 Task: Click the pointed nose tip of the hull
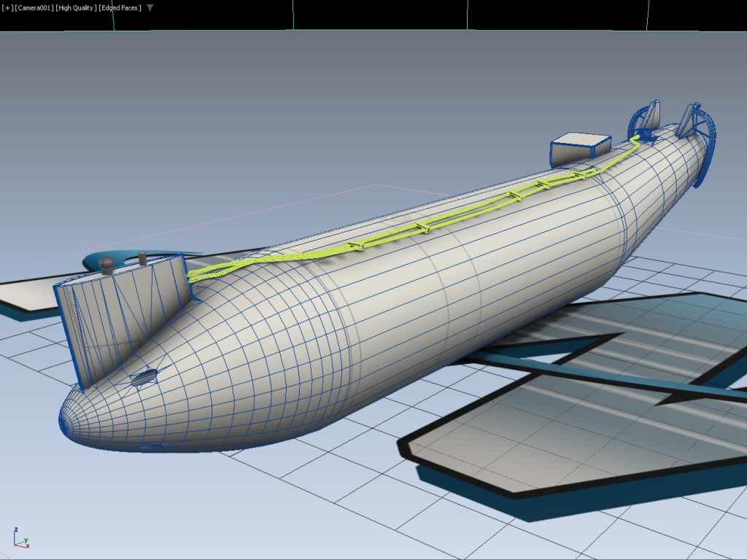pos(64,421)
